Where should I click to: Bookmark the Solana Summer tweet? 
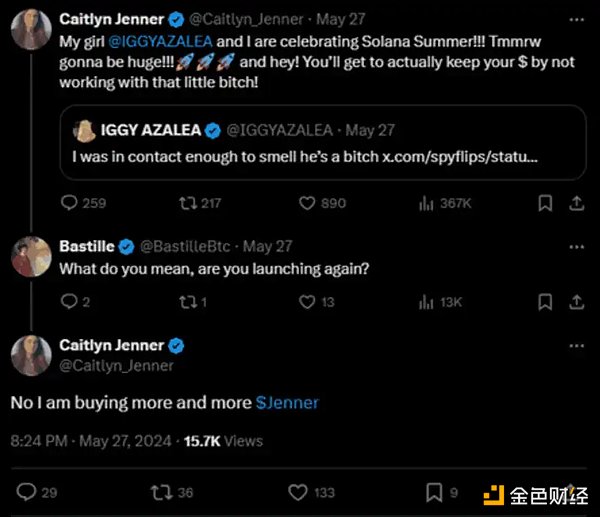[545, 203]
